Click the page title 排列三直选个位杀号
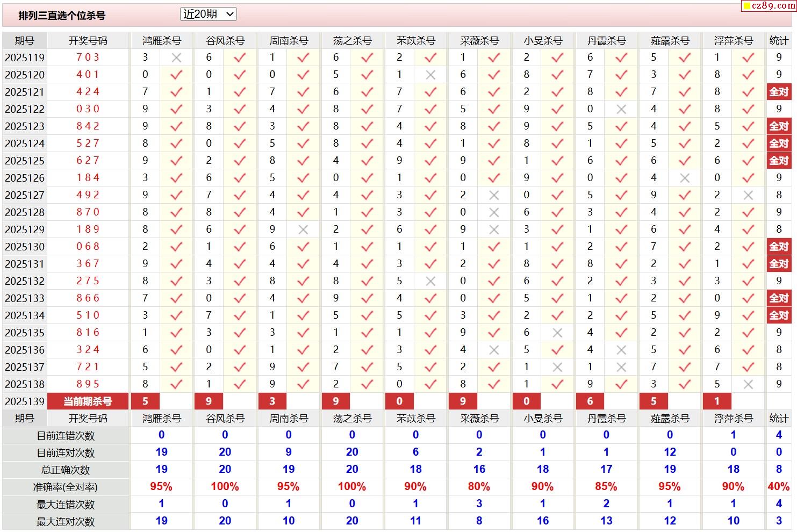Screen dimensions: 797x532 (62, 16)
